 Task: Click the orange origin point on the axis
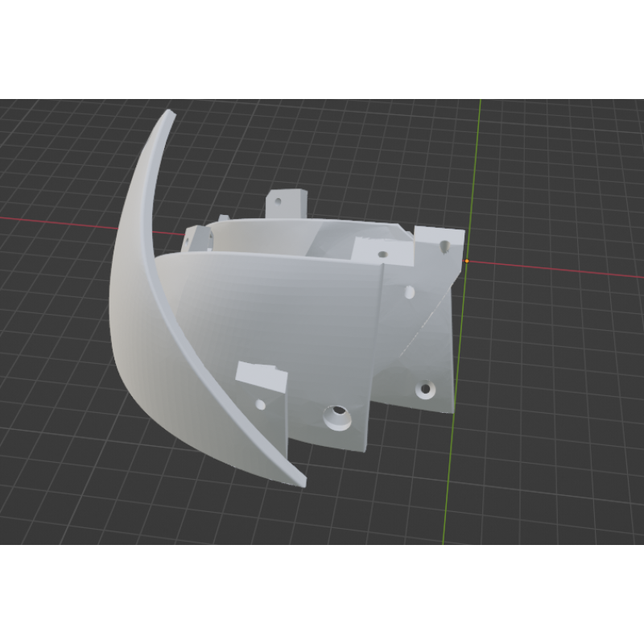point(467,261)
